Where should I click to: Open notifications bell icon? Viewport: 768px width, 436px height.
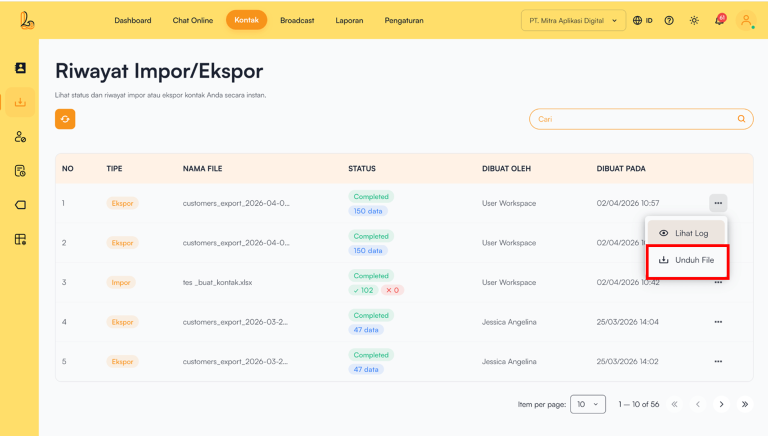click(719, 20)
